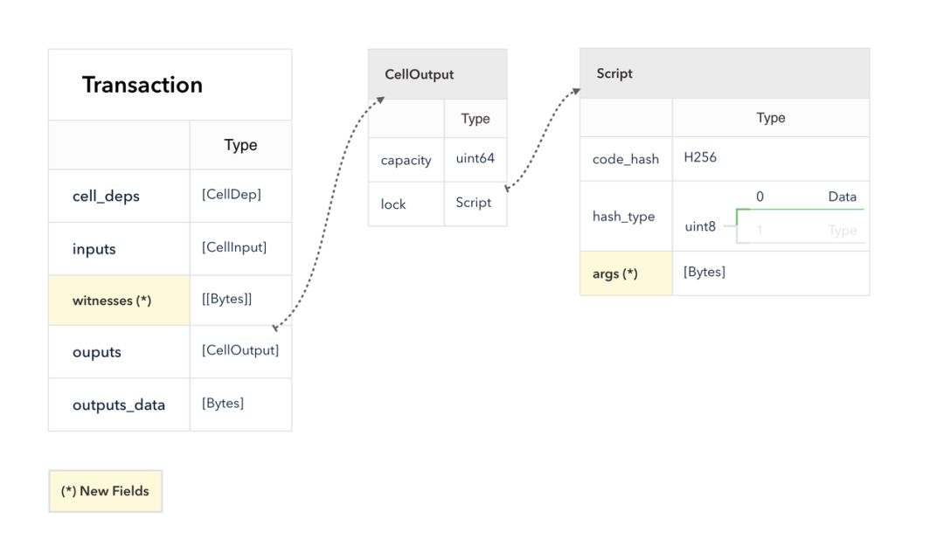Click the Script type link in CellOutput
Image resolution: width=944 pixels, height=560 pixels.
point(473,203)
